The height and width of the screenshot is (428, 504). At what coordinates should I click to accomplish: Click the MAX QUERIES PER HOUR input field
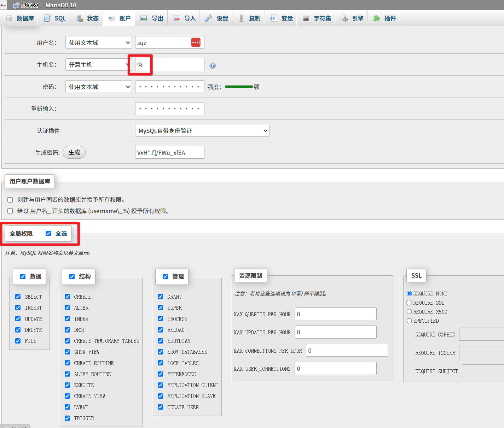[x=335, y=314]
